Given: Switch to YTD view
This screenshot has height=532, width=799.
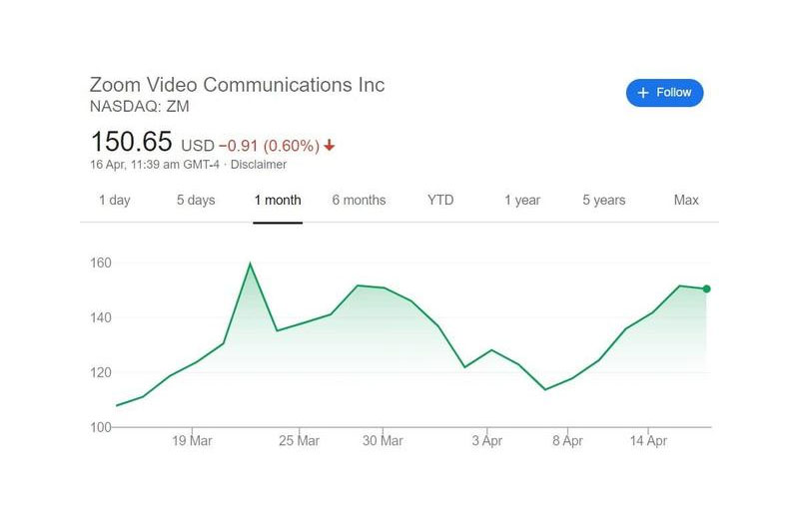Looking at the screenshot, I should tap(440, 200).
